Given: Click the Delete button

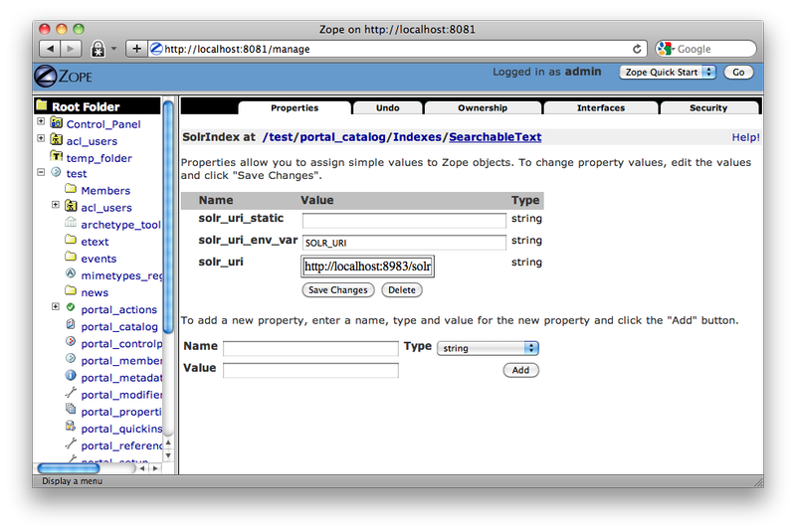Looking at the screenshot, I should (x=402, y=290).
